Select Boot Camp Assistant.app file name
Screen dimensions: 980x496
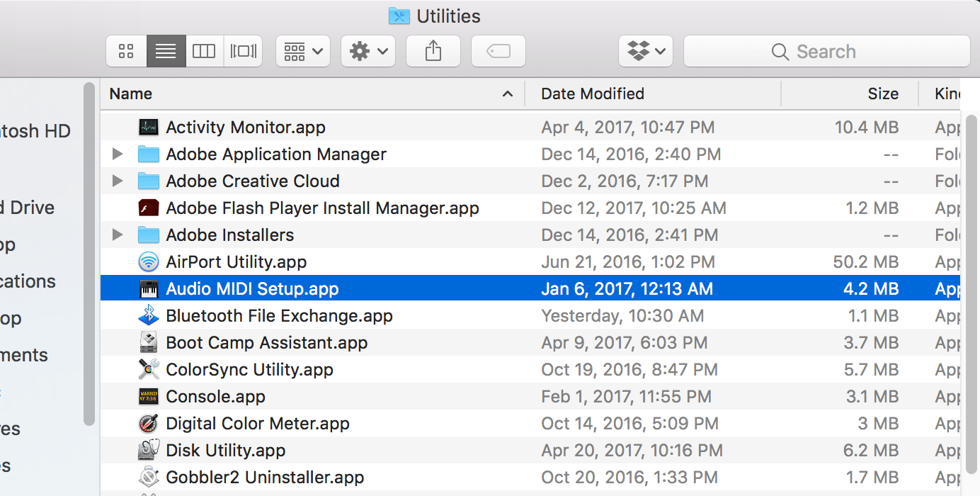[x=267, y=343]
